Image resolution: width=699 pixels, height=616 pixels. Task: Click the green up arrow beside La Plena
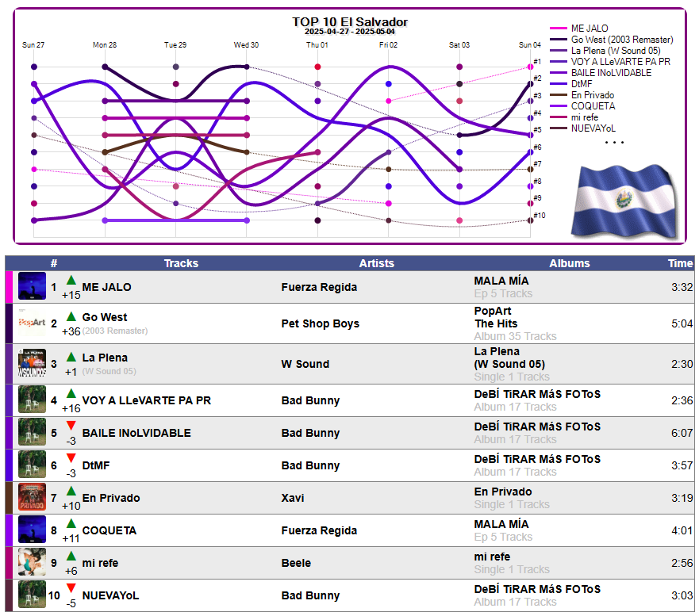(x=71, y=358)
